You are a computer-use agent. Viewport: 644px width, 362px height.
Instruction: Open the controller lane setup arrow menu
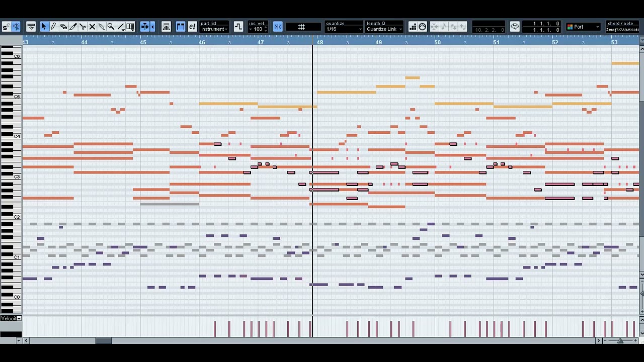coord(19,340)
